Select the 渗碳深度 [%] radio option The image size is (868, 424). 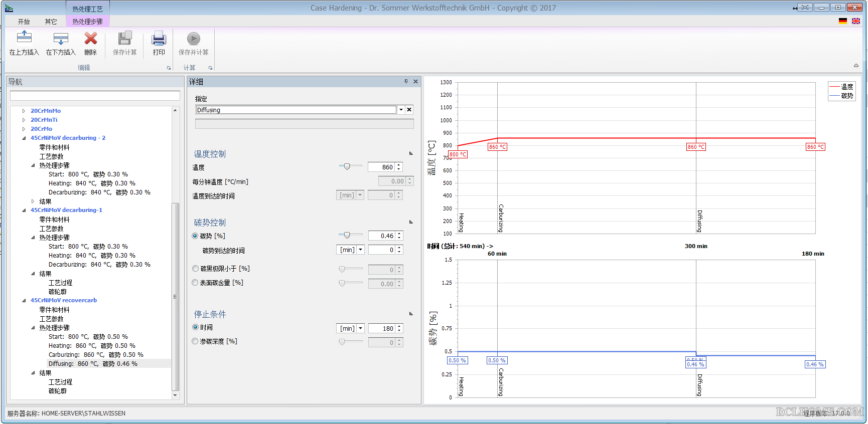pyautogui.click(x=195, y=341)
